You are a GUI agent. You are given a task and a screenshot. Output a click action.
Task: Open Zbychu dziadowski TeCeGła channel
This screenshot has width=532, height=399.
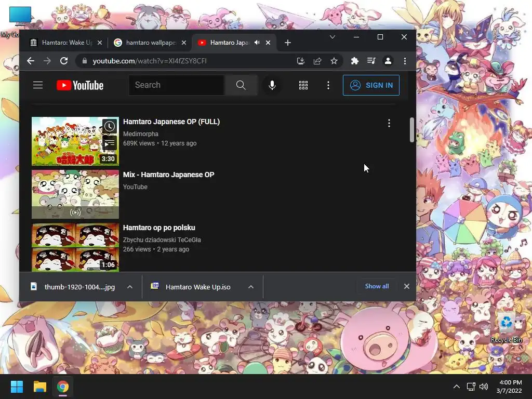coord(162,240)
